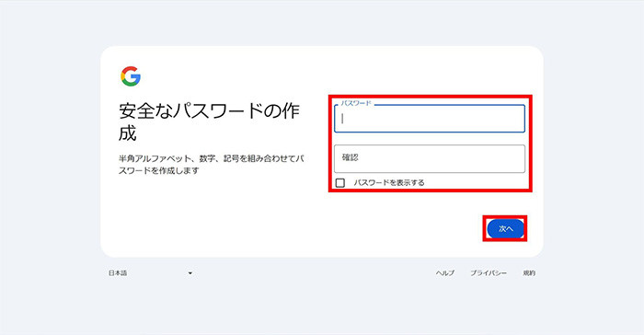This screenshot has width=644, height=335.
Task: Click the 次へ button
Action: click(x=505, y=228)
